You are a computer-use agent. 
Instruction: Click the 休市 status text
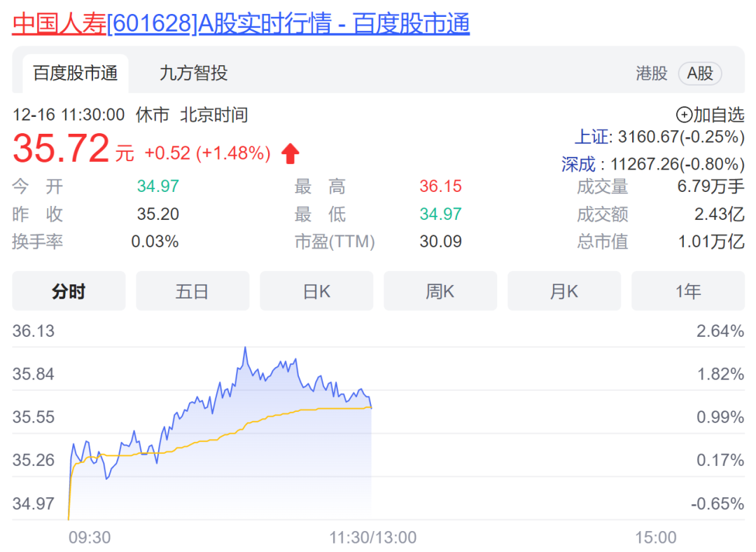153,115
